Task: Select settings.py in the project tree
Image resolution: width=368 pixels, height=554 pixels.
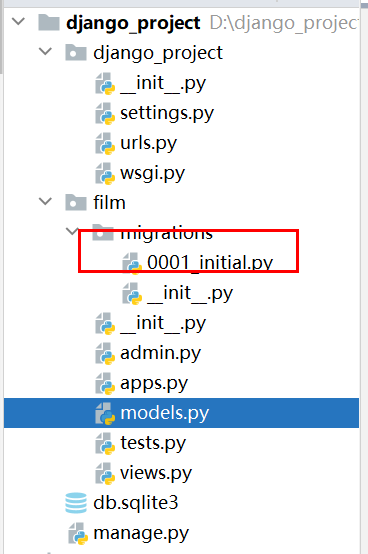Action: pyautogui.click(x=167, y=113)
